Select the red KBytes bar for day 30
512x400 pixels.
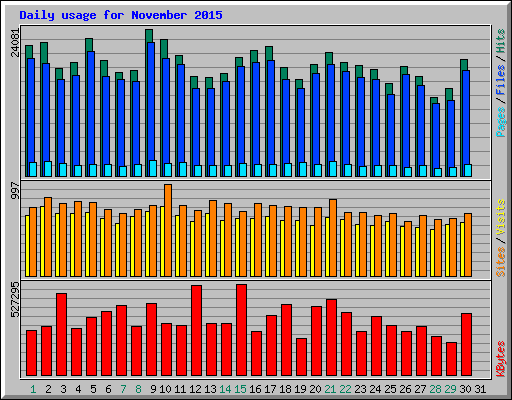click(466, 344)
